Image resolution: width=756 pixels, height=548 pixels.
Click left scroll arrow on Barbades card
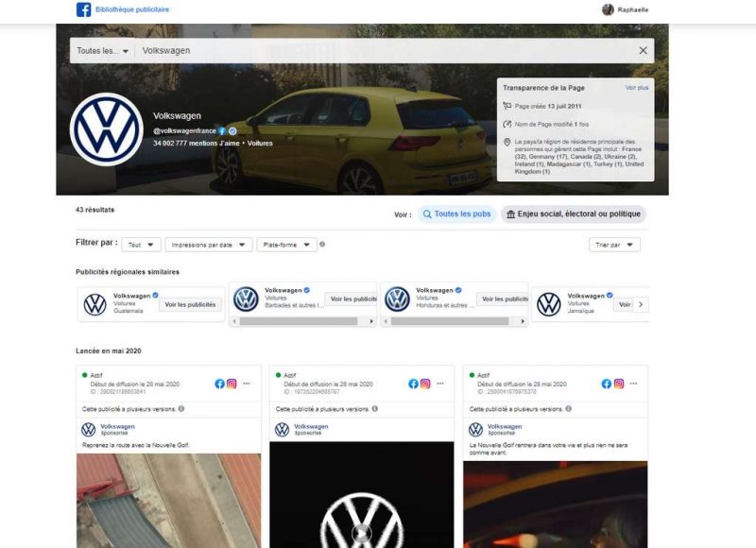tap(234, 321)
